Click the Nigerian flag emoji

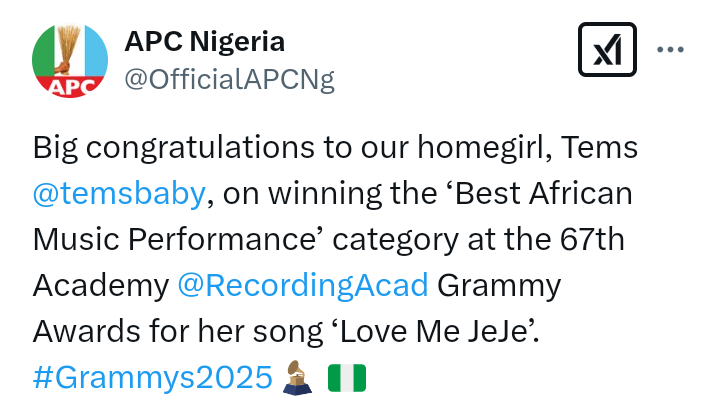(x=347, y=377)
